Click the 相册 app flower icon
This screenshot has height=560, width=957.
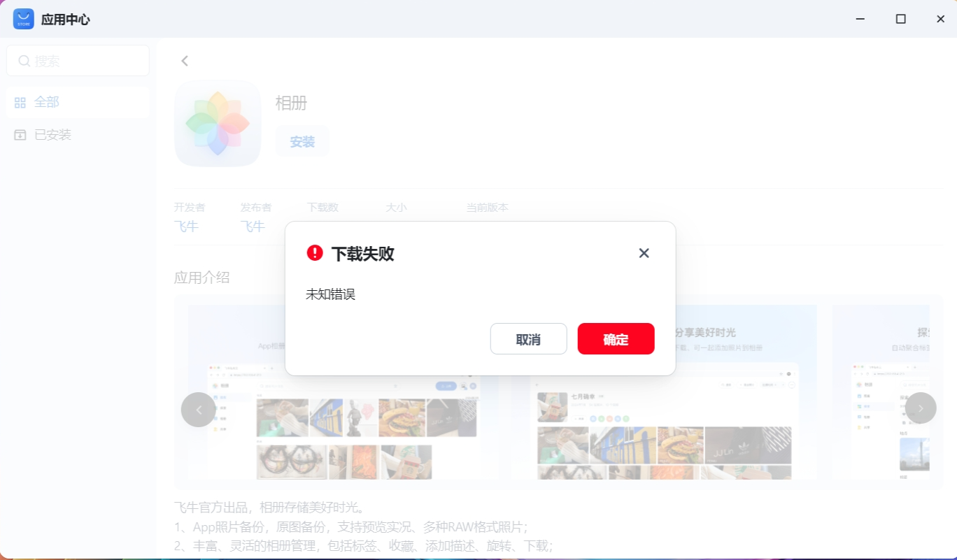point(218,123)
